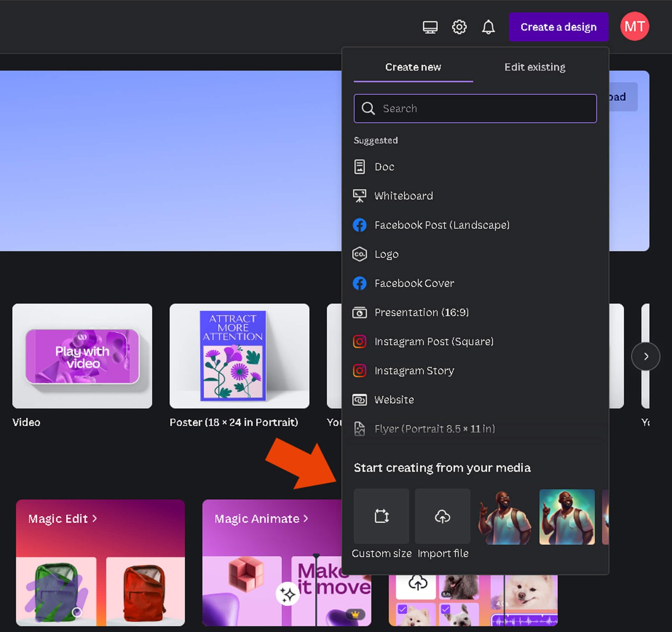This screenshot has height=632, width=672.
Task: Click the Logo hexagon icon
Action: click(360, 254)
